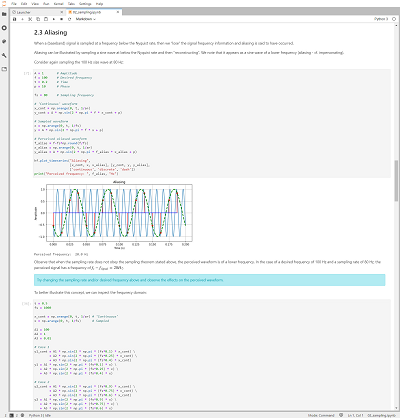Image resolution: width=400 pixels, height=418 pixels.
Task: Open the running kernels sidebar panel
Action: (x=4, y=28)
